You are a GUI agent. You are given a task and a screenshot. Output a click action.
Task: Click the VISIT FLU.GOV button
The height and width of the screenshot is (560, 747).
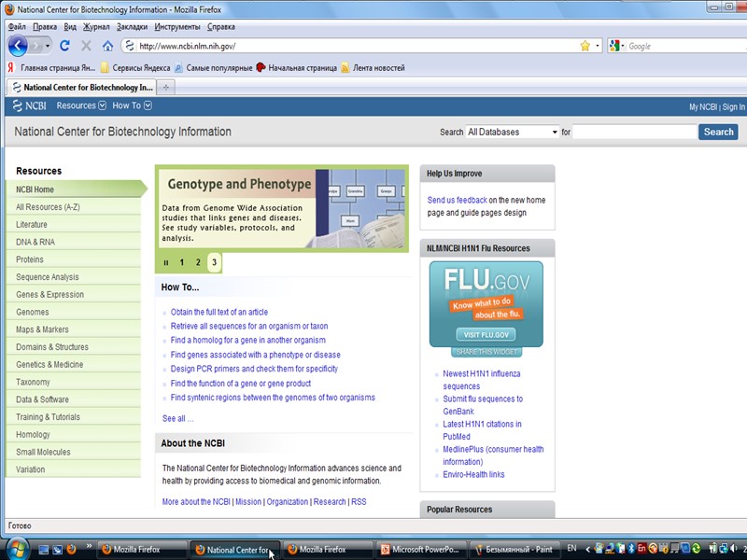point(486,335)
